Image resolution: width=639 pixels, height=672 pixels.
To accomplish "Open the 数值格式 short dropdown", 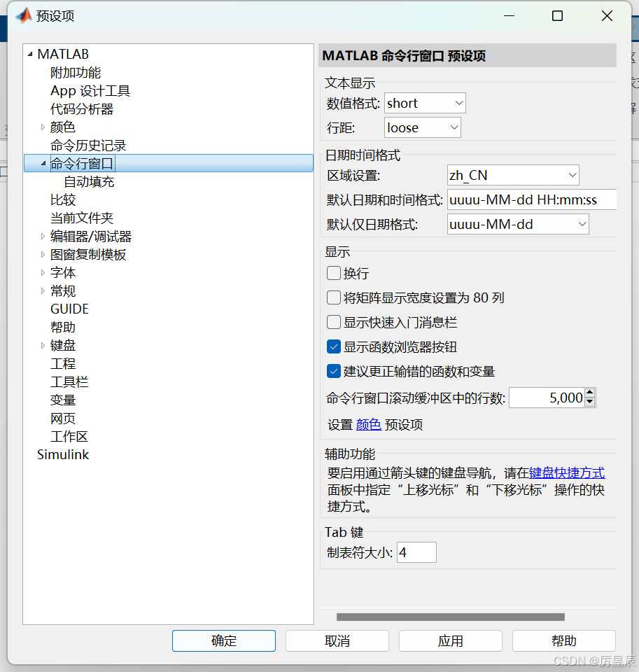I will point(425,104).
